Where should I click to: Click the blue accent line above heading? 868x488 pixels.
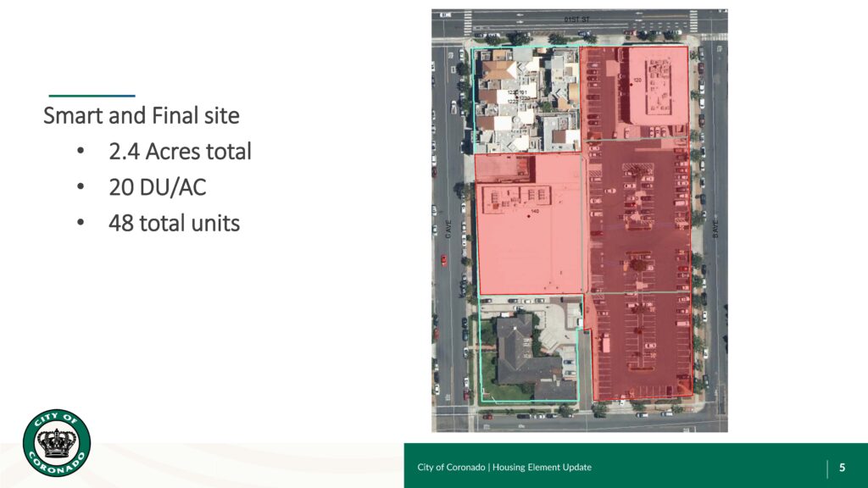point(92,96)
